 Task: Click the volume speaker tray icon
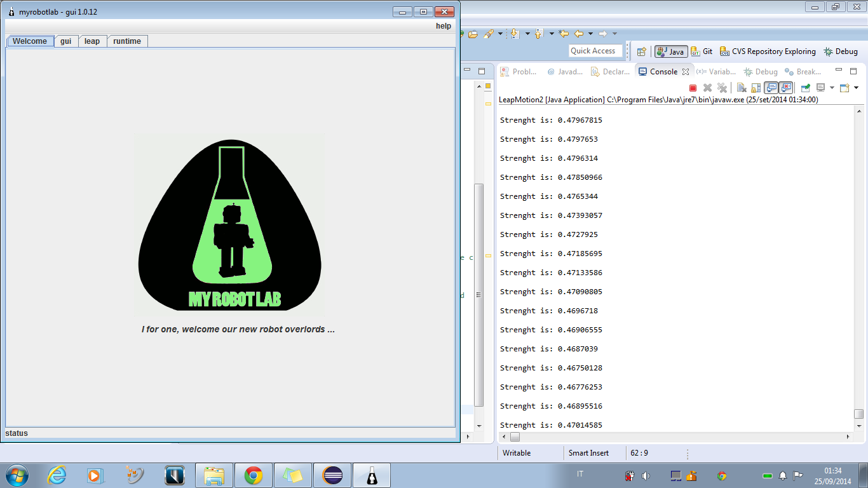[646, 475]
